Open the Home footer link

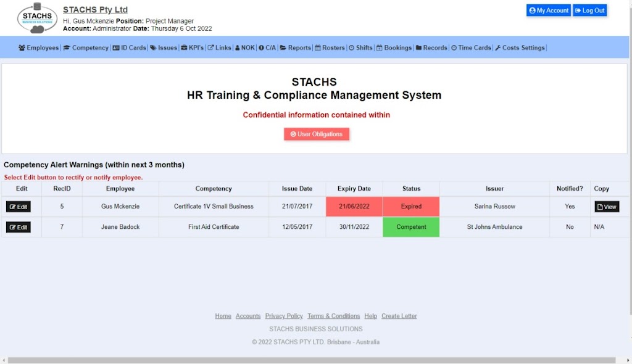(x=223, y=316)
